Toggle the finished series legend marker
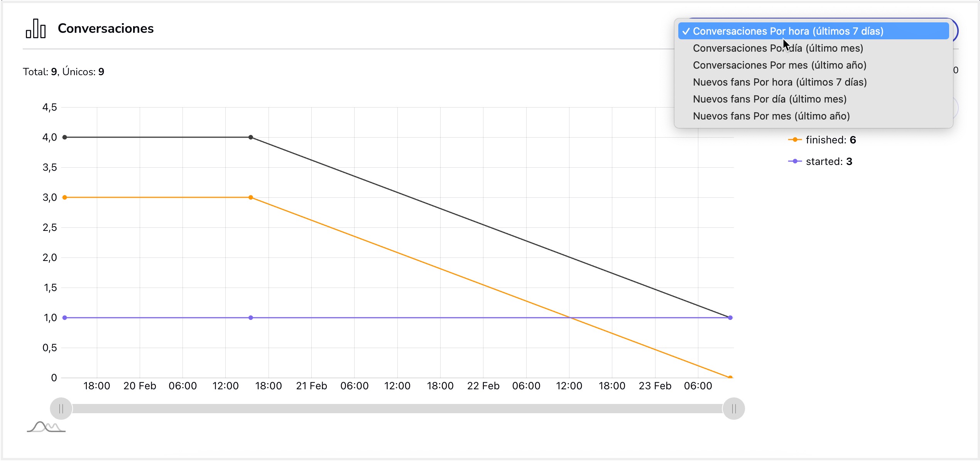The height and width of the screenshot is (461, 980). tap(795, 140)
